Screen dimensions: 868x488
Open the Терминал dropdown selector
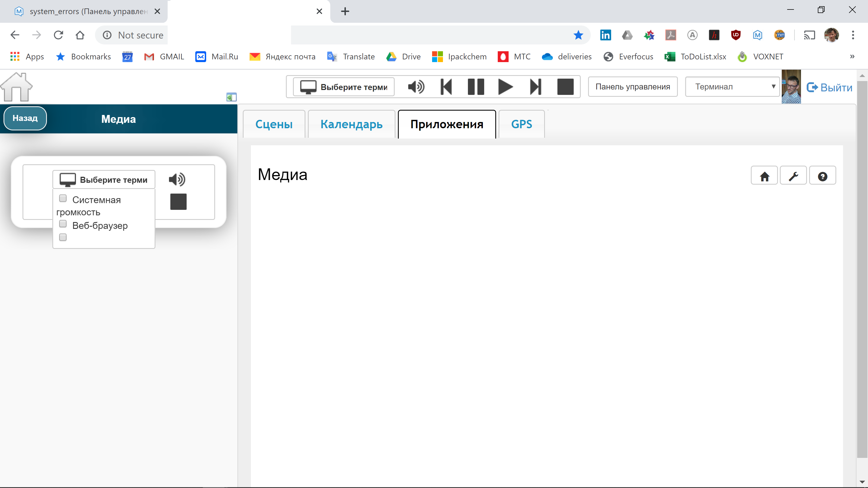pos(733,86)
